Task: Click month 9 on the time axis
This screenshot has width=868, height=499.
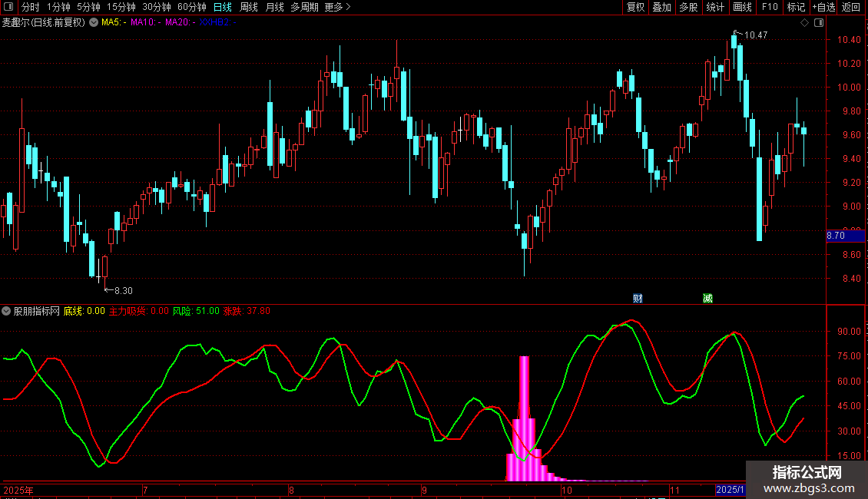Action: coord(424,490)
